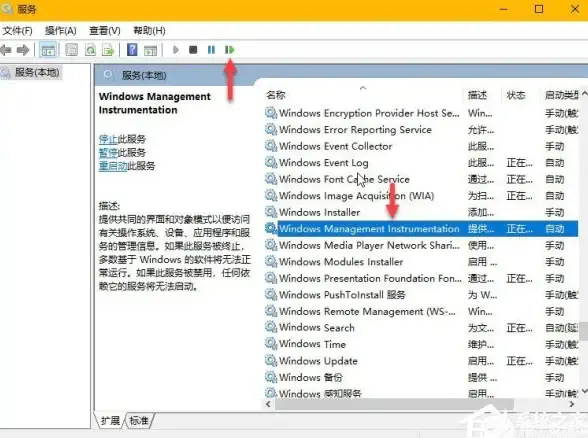The height and width of the screenshot is (438, 588).
Task: Open the 操作(A) menu
Action: coord(60,31)
